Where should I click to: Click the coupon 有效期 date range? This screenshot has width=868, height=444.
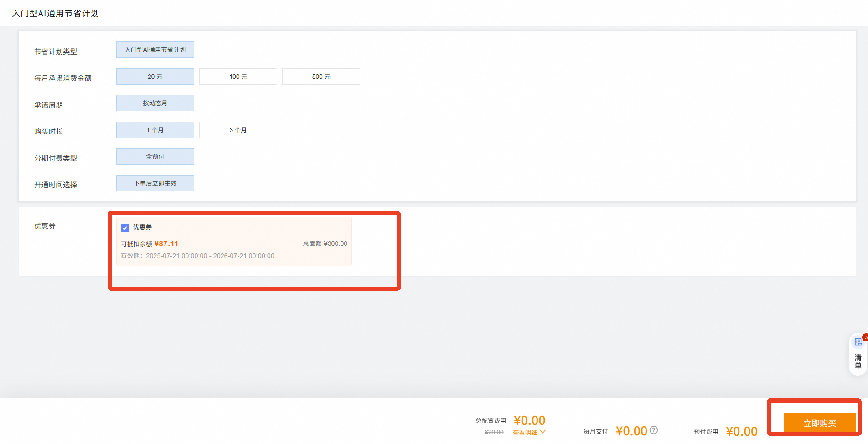coord(197,256)
